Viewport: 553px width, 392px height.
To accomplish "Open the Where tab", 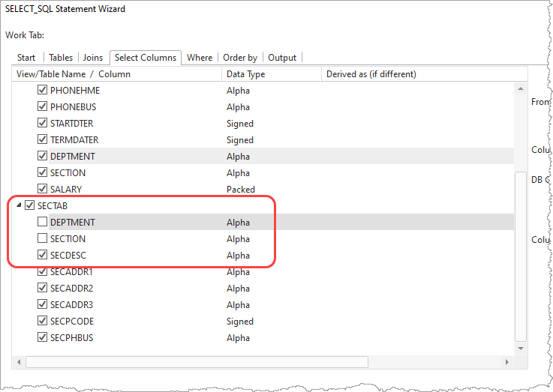I will [200, 58].
